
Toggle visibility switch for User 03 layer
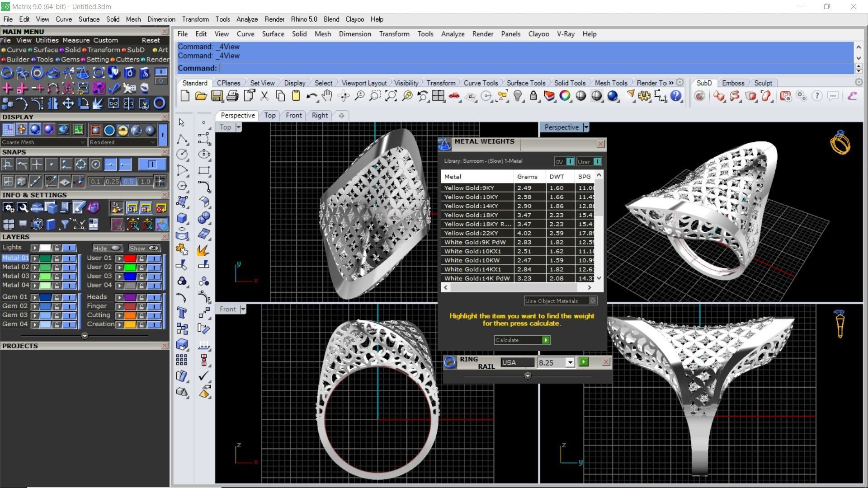coord(154,277)
